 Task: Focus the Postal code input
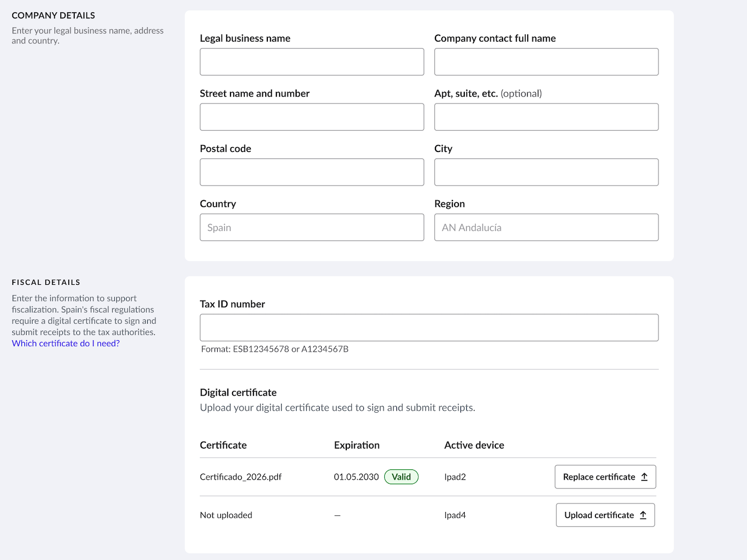[312, 172]
